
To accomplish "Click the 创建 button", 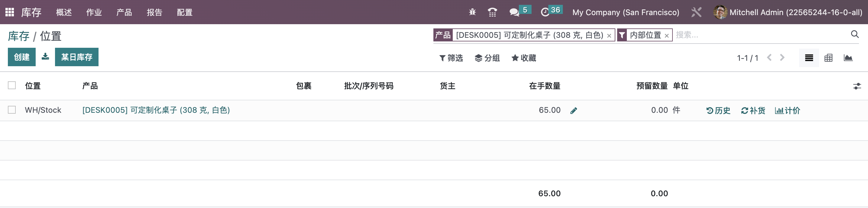I will pyautogui.click(x=21, y=57).
